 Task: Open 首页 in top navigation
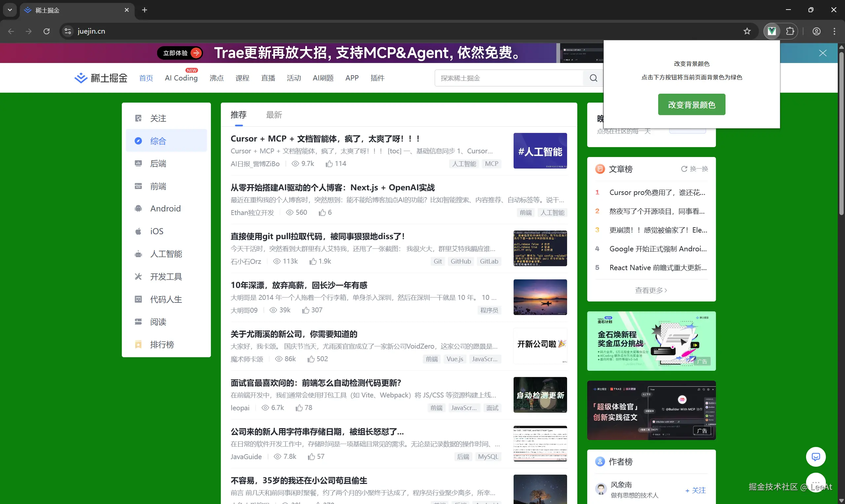tap(146, 78)
